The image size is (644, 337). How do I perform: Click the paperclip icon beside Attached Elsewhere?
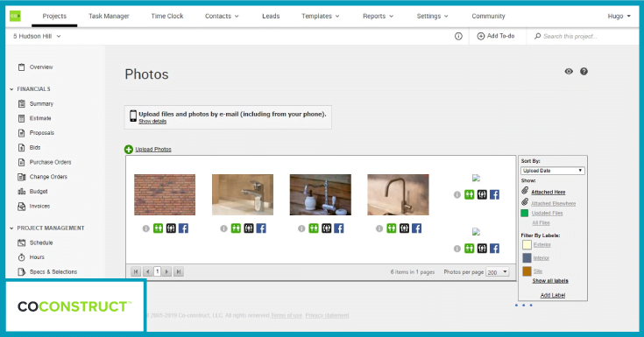tap(525, 202)
